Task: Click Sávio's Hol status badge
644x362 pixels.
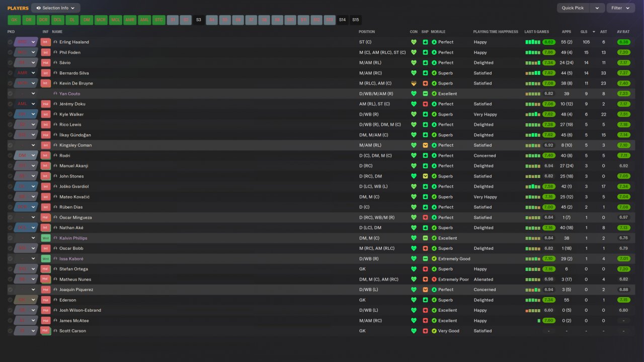Action: click(x=46, y=63)
